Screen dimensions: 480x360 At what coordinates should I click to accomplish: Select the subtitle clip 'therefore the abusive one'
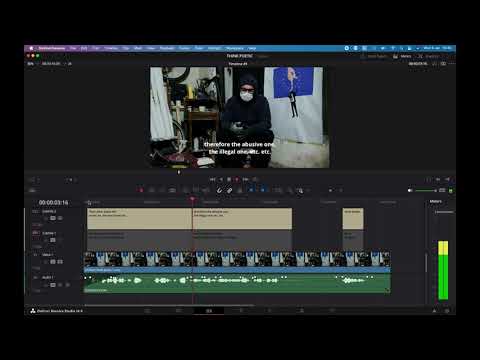(242, 219)
